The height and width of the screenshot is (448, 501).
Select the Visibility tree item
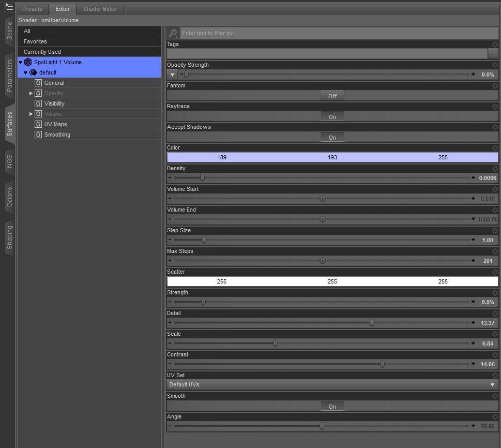[x=54, y=103]
